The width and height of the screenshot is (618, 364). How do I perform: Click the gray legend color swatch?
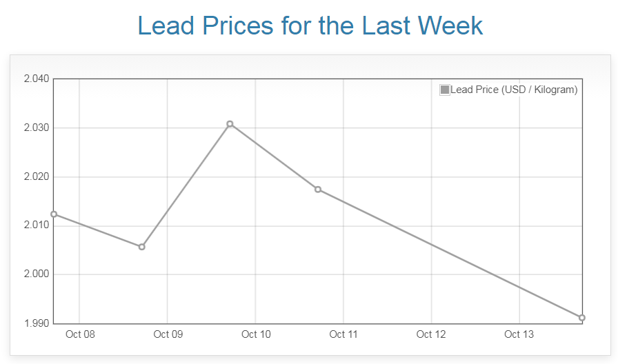(445, 90)
